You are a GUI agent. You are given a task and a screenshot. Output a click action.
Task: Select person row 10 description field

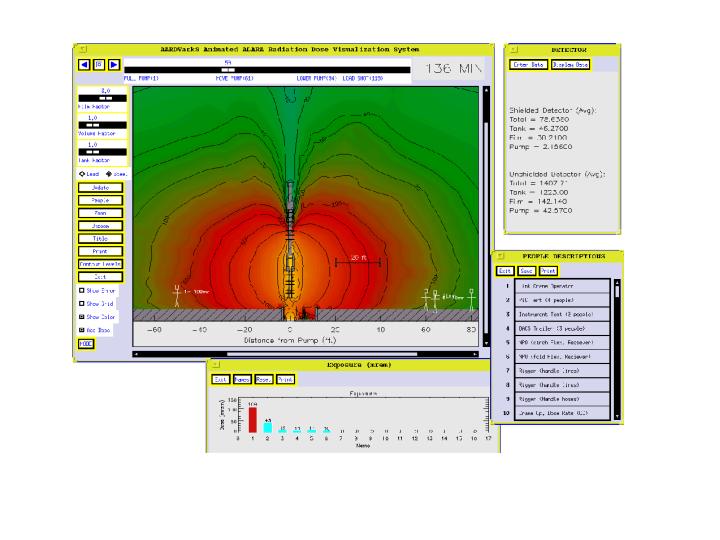562,413
